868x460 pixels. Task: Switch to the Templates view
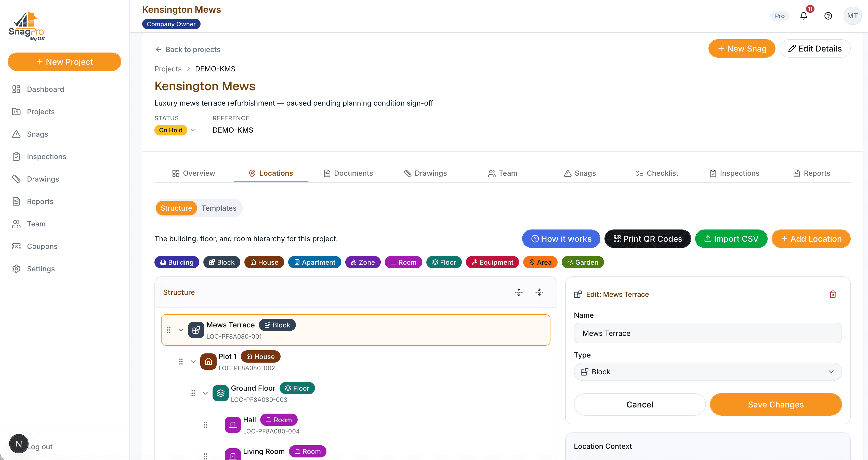click(219, 208)
